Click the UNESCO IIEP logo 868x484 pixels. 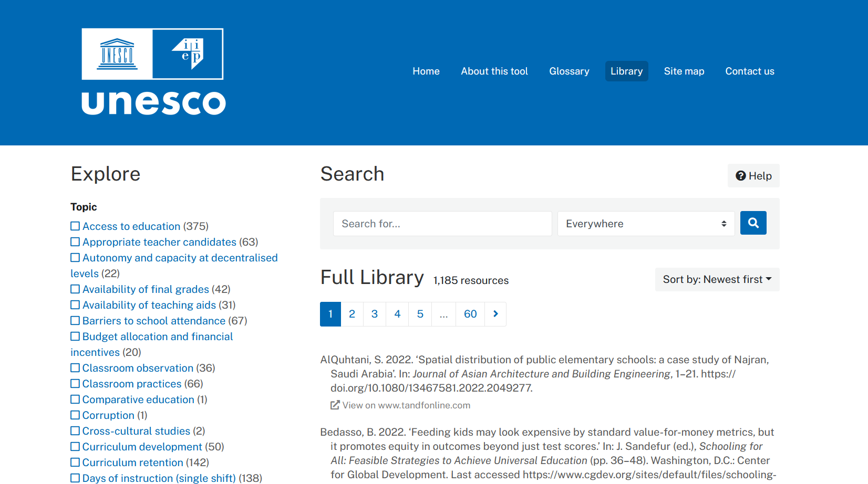[153, 72]
